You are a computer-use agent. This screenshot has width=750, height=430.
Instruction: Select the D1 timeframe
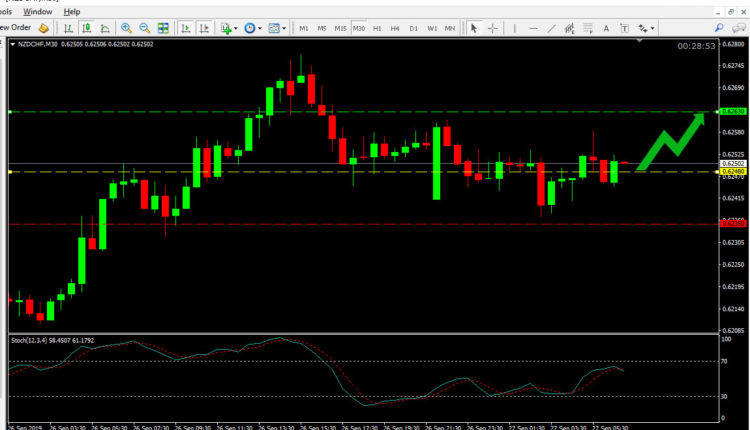coord(414,28)
